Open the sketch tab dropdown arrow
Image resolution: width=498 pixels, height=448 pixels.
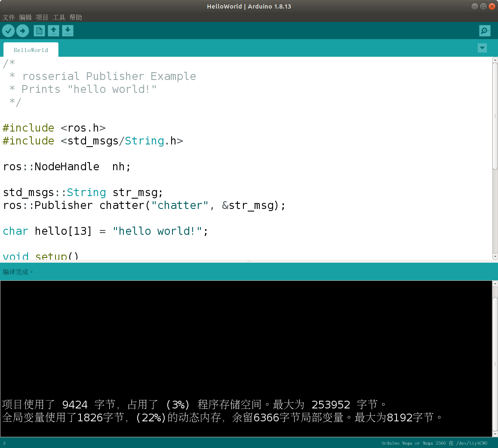tap(482, 48)
